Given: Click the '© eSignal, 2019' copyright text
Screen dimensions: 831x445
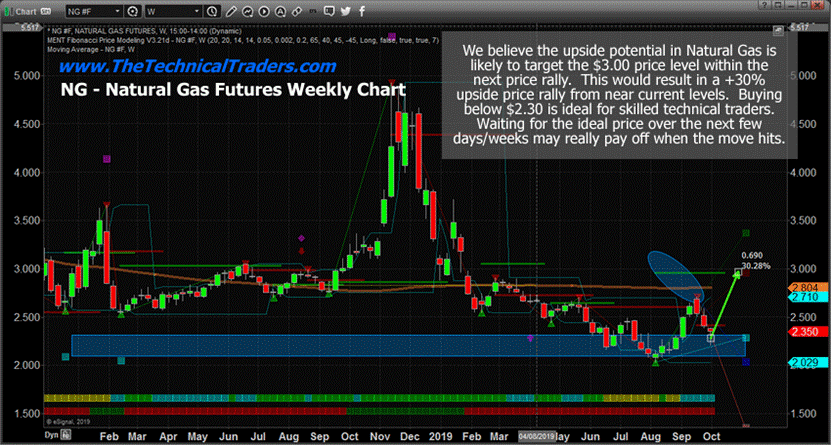Looking at the screenshot, I should (66, 422).
